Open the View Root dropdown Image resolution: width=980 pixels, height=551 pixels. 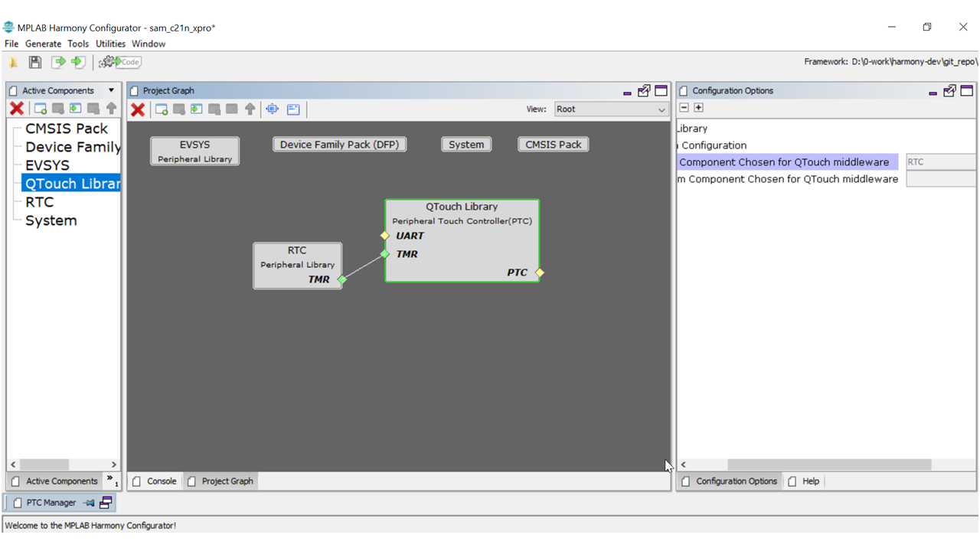[x=611, y=109]
